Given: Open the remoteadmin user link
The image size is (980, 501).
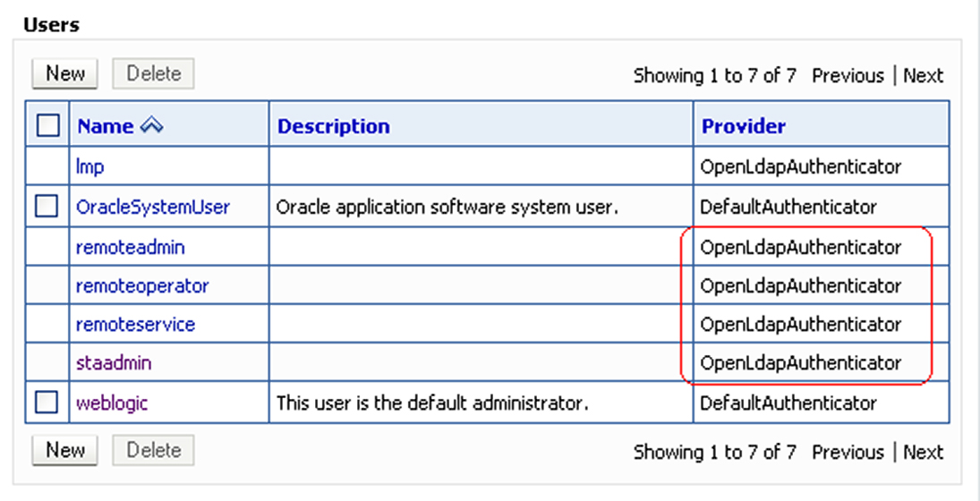Looking at the screenshot, I should 130,248.
